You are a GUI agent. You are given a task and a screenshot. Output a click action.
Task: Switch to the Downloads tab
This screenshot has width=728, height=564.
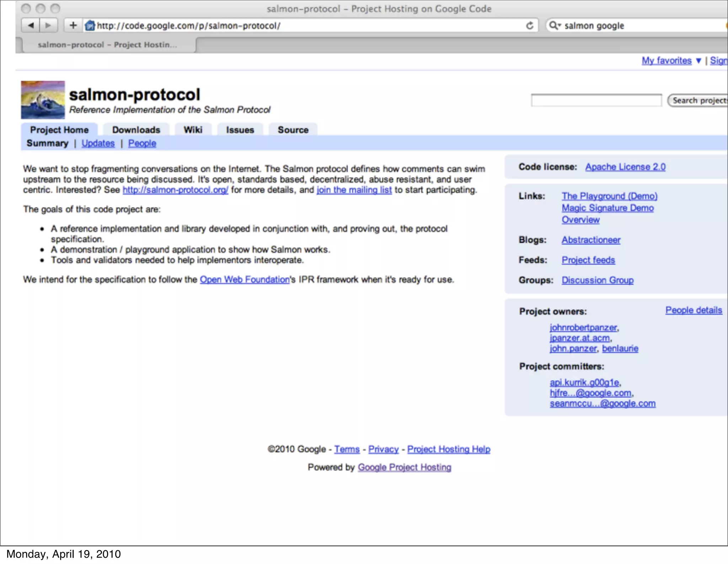pyautogui.click(x=136, y=130)
